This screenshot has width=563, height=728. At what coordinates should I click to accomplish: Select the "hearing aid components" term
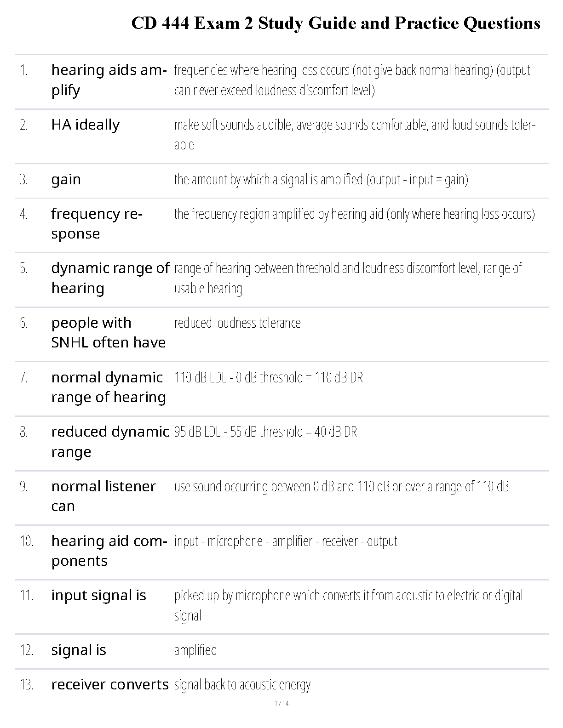tap(109, 551)
